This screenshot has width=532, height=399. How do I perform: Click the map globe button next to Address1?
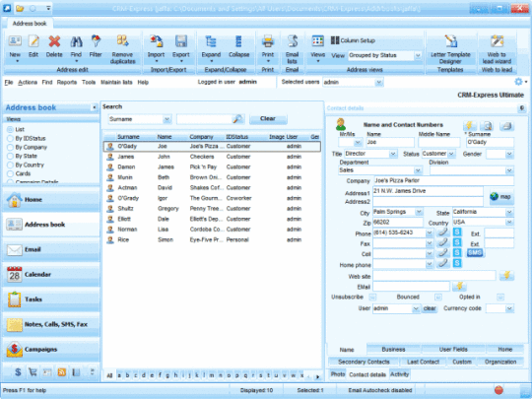500,196
